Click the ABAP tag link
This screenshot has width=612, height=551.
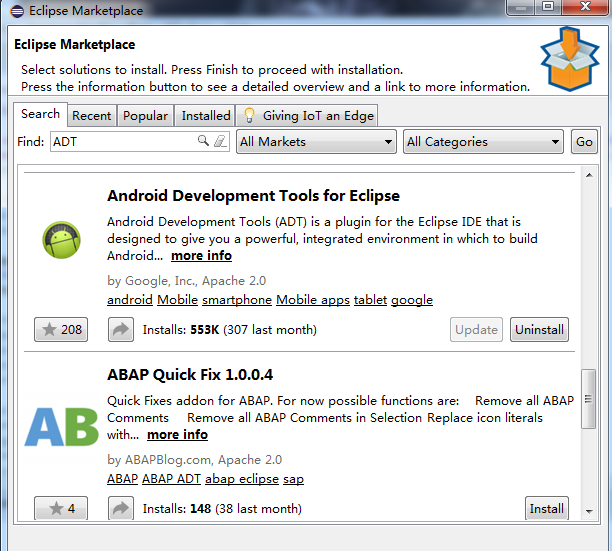[123, 479]
